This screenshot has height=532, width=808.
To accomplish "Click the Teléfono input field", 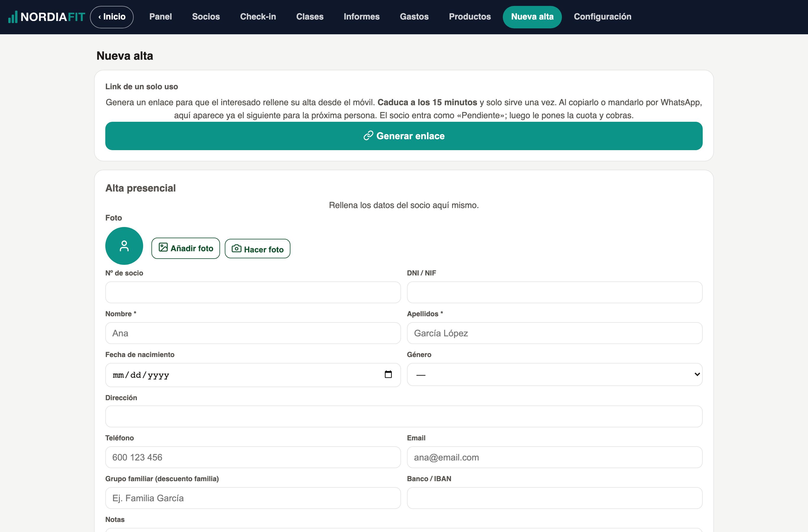I will coord(253,457).
